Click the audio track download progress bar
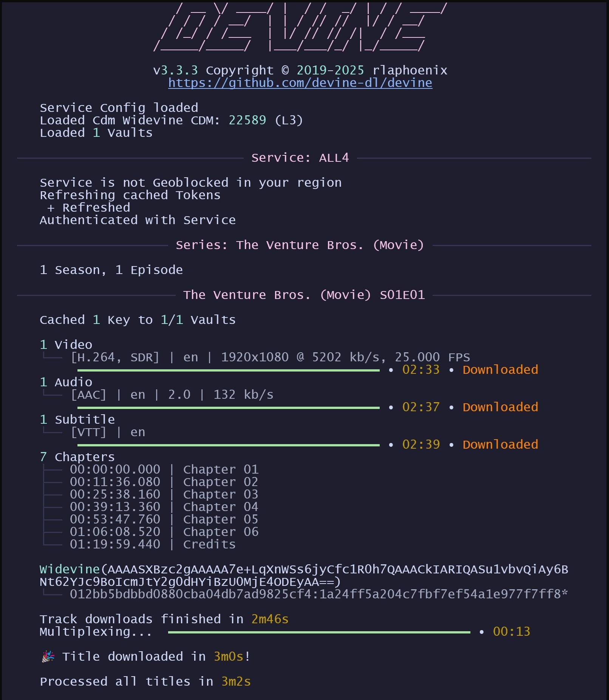Viewport: 609px width, 700px height. [228, 408]
